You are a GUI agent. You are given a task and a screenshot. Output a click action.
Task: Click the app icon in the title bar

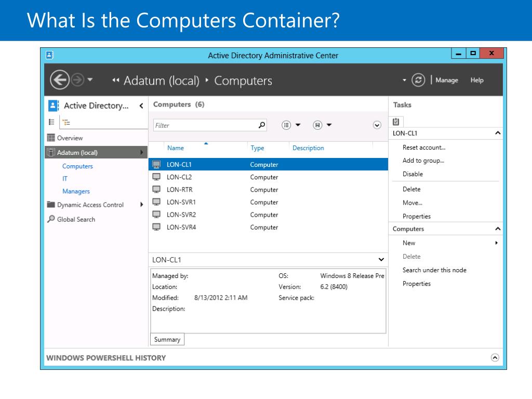point(49,55)
